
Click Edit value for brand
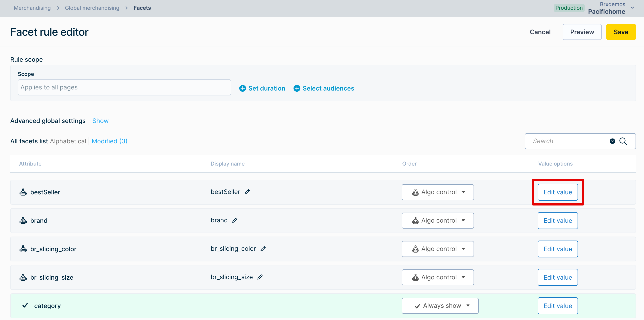click(x=558, y=221)
